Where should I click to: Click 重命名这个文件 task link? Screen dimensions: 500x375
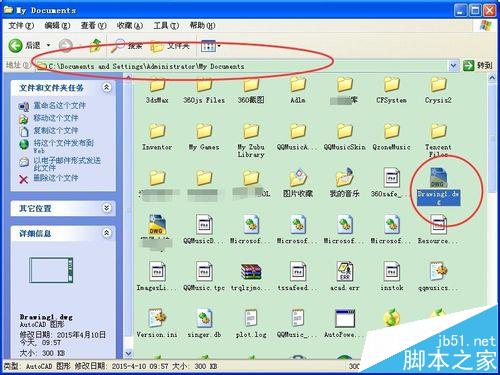click(x=59, y=106)
